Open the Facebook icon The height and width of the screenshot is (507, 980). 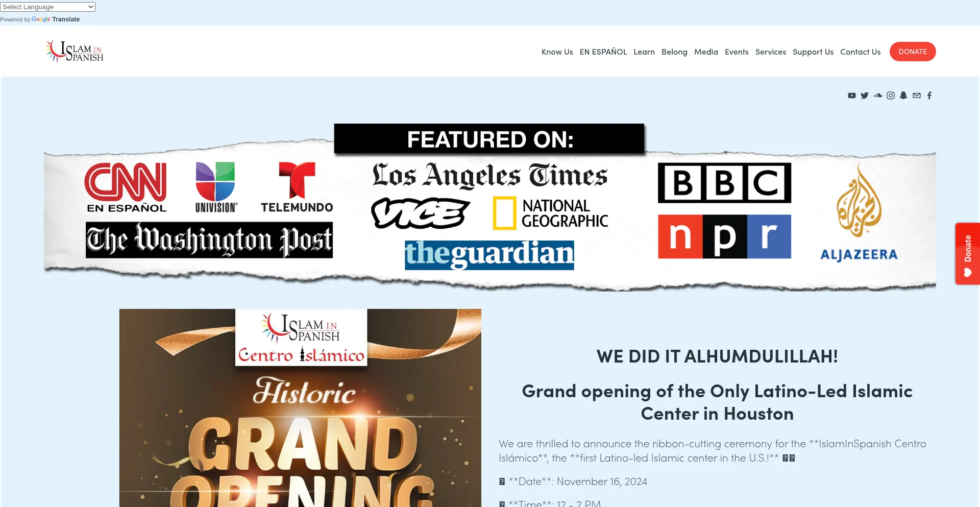[929, 95]
